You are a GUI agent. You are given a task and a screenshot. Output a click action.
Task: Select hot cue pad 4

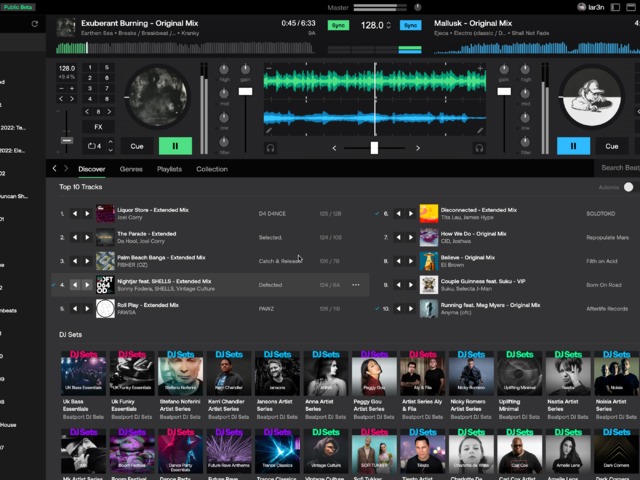tap(90, 99)
